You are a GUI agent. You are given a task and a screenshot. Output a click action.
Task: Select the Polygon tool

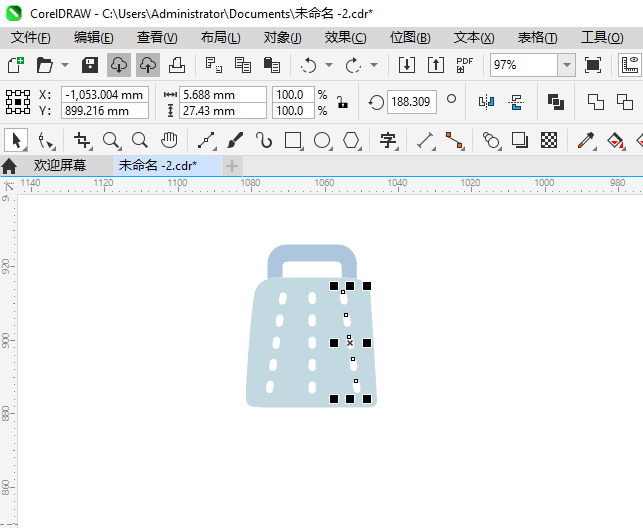click(351, 141)
